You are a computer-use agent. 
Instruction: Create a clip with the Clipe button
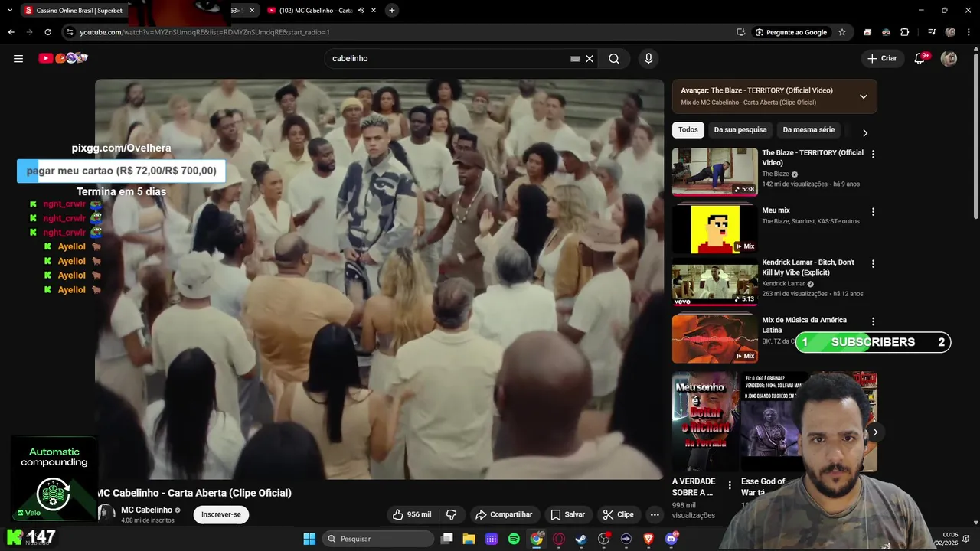point(619,514)
